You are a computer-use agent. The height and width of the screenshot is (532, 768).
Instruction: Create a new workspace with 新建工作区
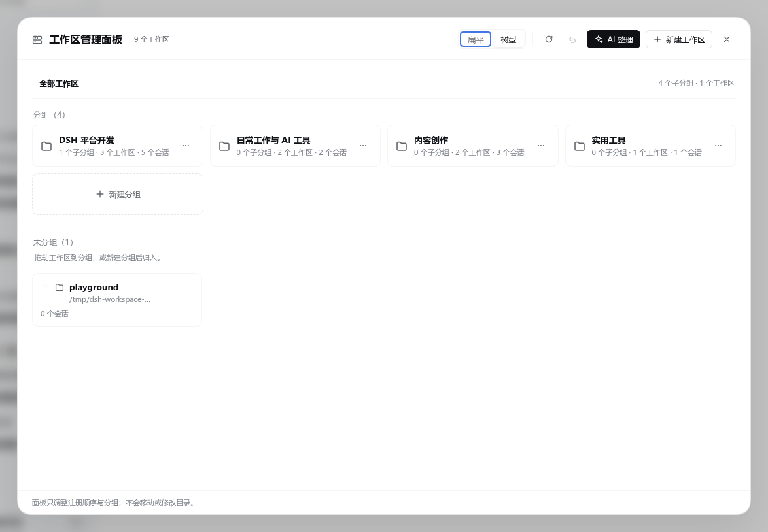679,39
